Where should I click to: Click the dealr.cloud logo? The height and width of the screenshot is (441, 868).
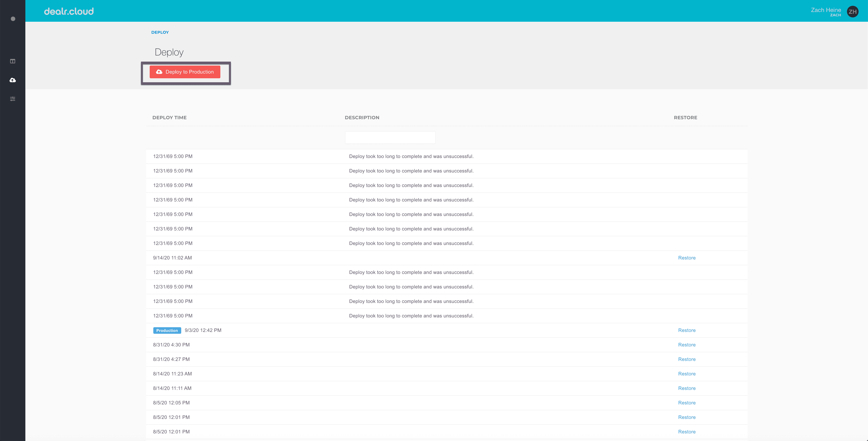(69, 11)
